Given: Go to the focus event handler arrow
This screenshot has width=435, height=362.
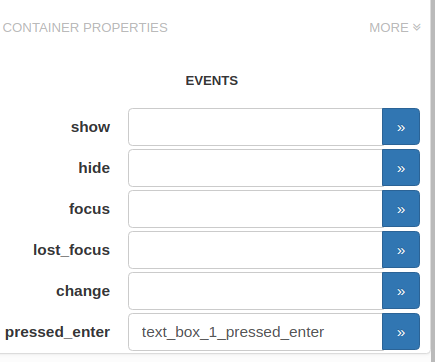Looking at the screenshot, I should 401,209.
